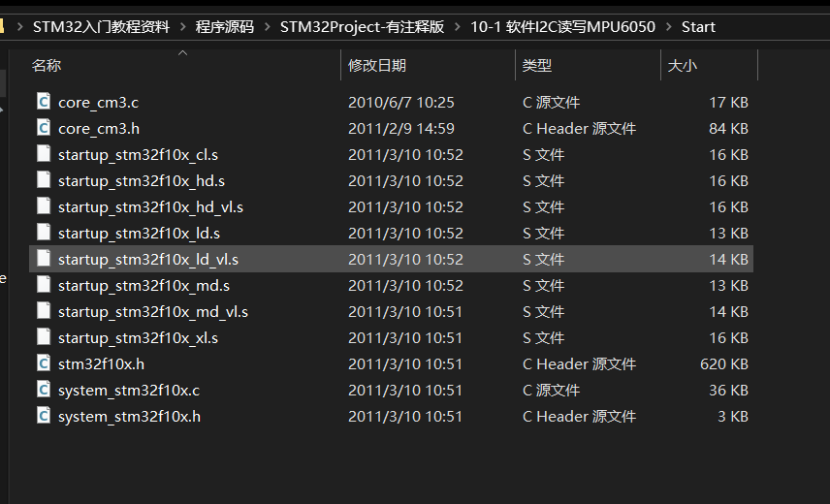Expand chevron after 程序源码 breadcrumb
The image size is (830, 504).
[267, 26]
